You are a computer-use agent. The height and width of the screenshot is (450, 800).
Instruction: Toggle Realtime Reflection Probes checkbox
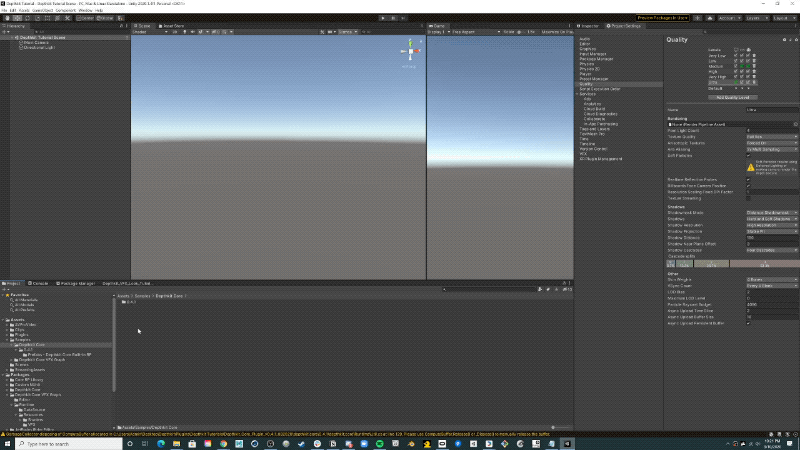point(750,179)
